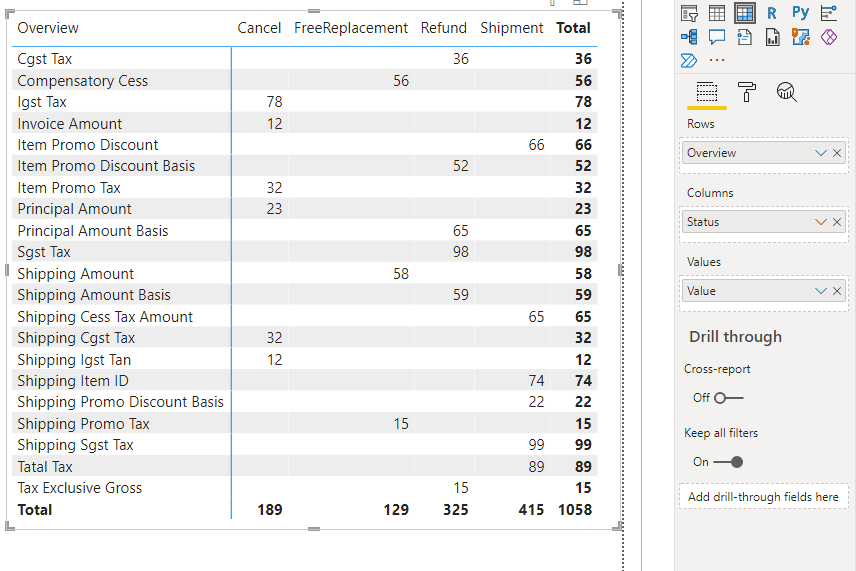This screenshot has width=856, height=571.
Task: Select the Shipping Sgst Tax row label
Action: tap(75, 445)
